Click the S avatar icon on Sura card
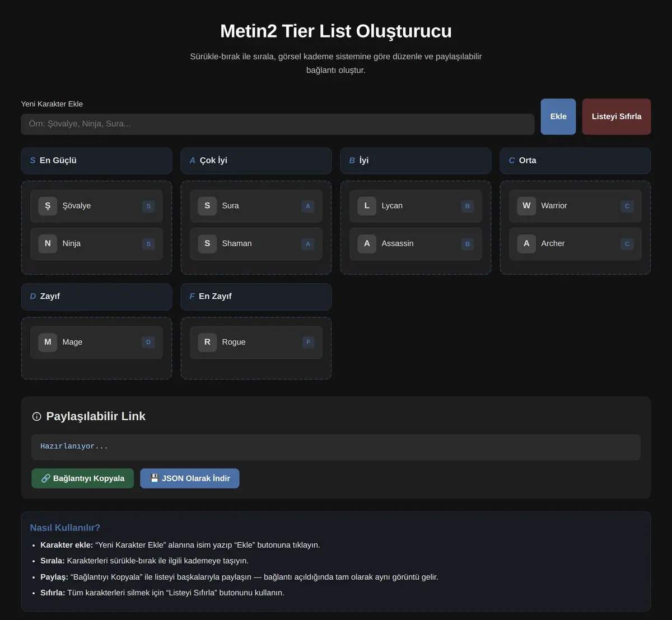The height and width of the screenshot is (620, 672). (207, 206)
